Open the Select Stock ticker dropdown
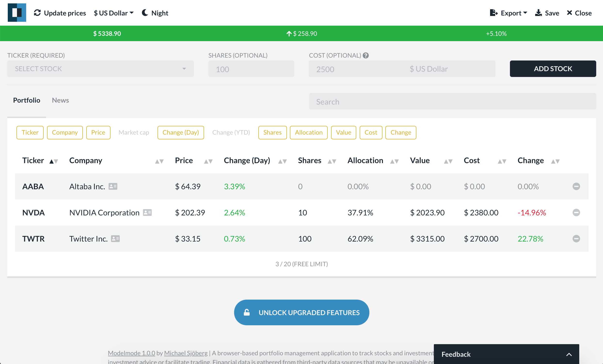The width and height of the screenshot is (603, 364). [x=100, y=69]
